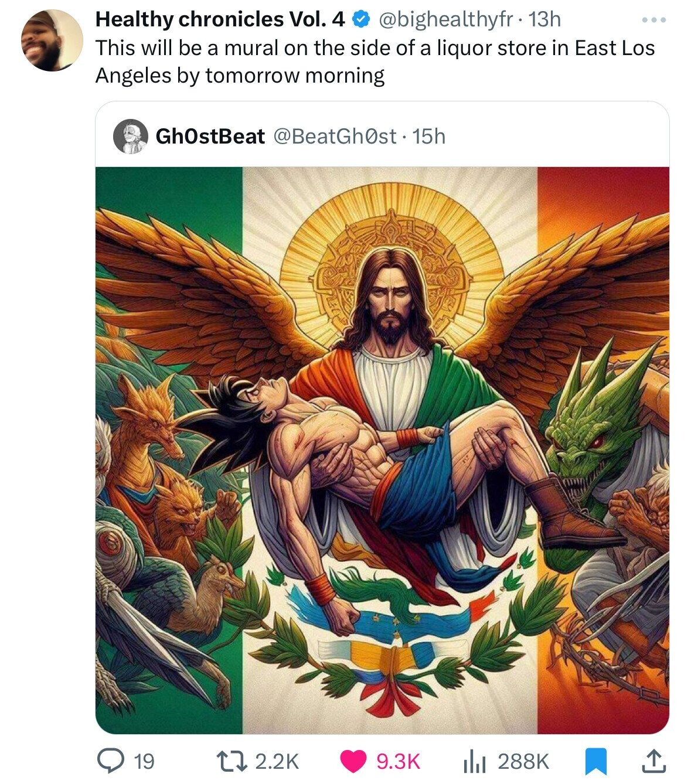This screenshot has width=691, height=784.
Task: View the 9.3K likes count
Action: tap(397, 762)
